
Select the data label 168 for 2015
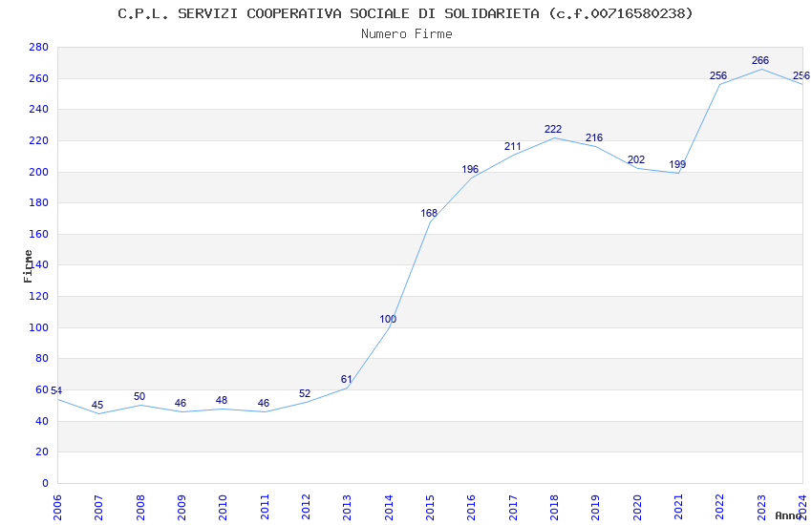[x=429, y=213]
